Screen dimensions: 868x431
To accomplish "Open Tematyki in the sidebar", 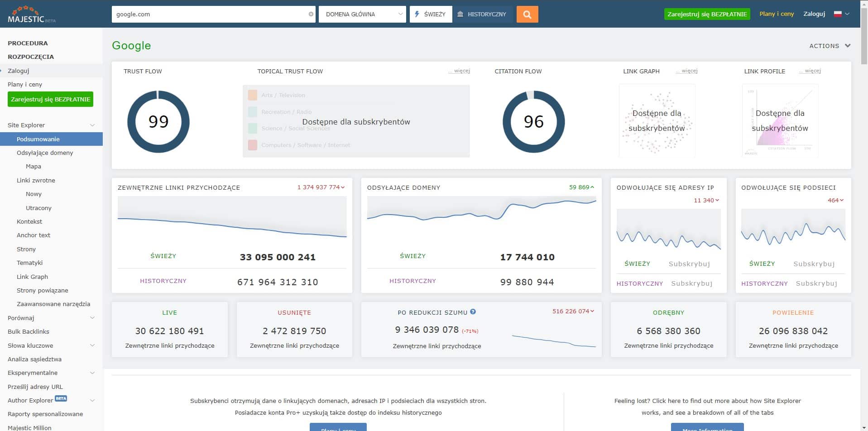I will pos(29,263).
